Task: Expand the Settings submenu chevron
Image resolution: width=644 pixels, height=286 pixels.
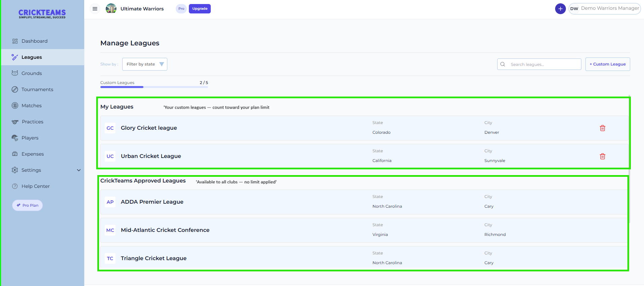Action: tap(79, 170)
